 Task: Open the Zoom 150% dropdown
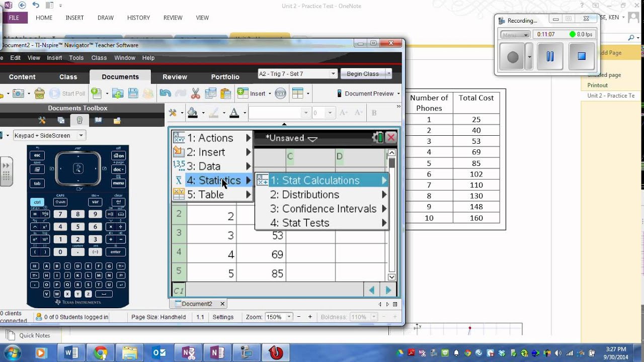(x=289, y=317)
